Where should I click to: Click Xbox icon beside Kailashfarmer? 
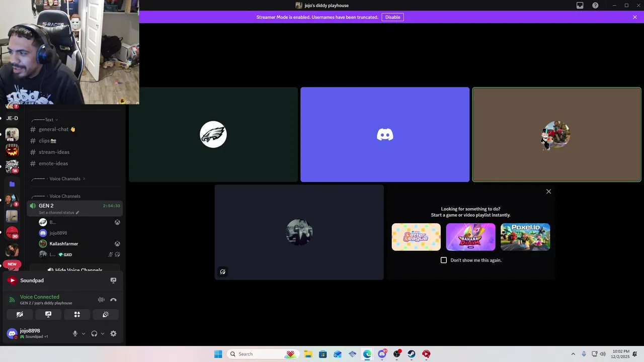point(117,244)
